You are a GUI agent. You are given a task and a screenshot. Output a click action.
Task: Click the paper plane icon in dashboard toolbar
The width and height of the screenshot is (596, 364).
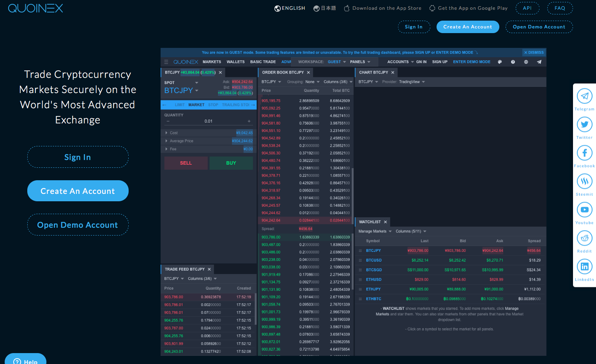539,62
